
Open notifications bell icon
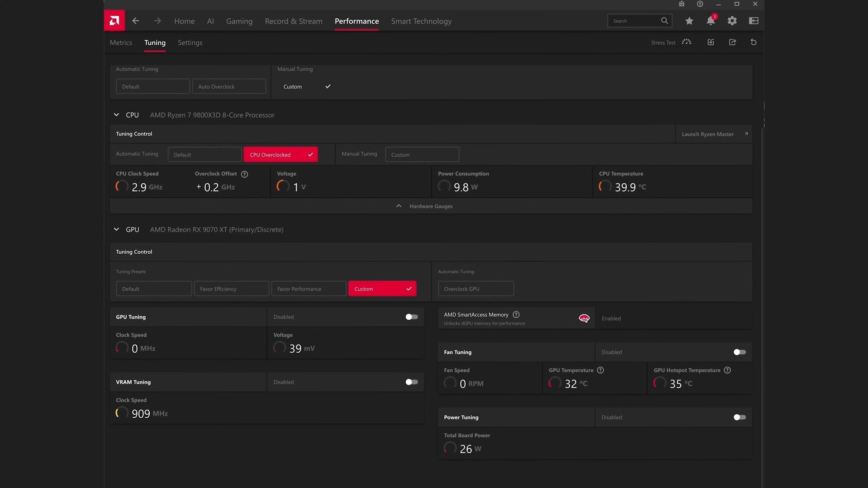click(710, 21)
